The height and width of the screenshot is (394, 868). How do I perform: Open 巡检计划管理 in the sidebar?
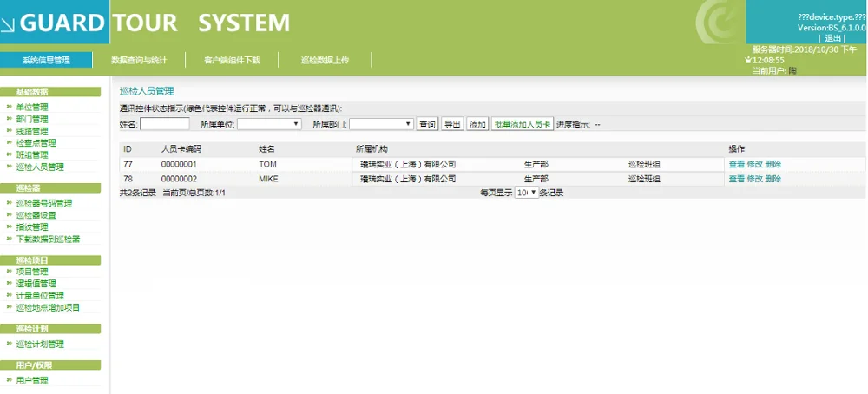click(40, 345)
